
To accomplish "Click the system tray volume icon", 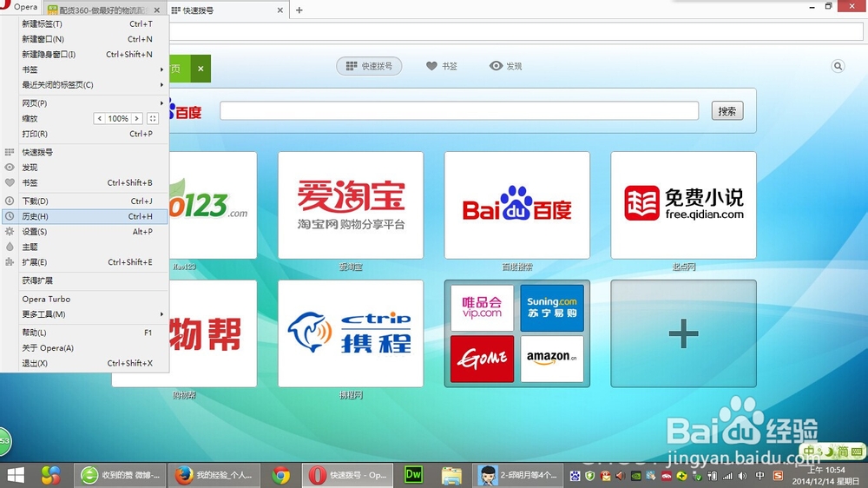I will click(742, 476).
